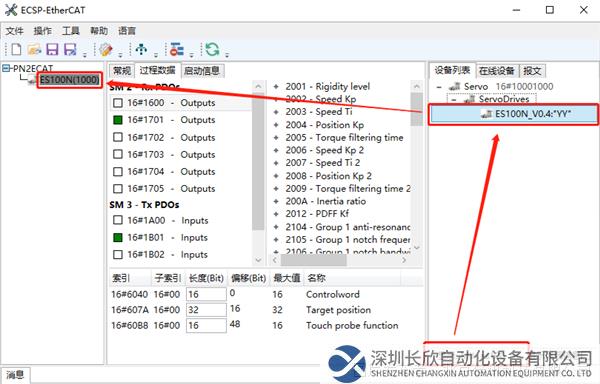Check the 16#1703 Outputs PDO box
The width and height of the screenshot is (600, 384).
(x=118, y=155)
